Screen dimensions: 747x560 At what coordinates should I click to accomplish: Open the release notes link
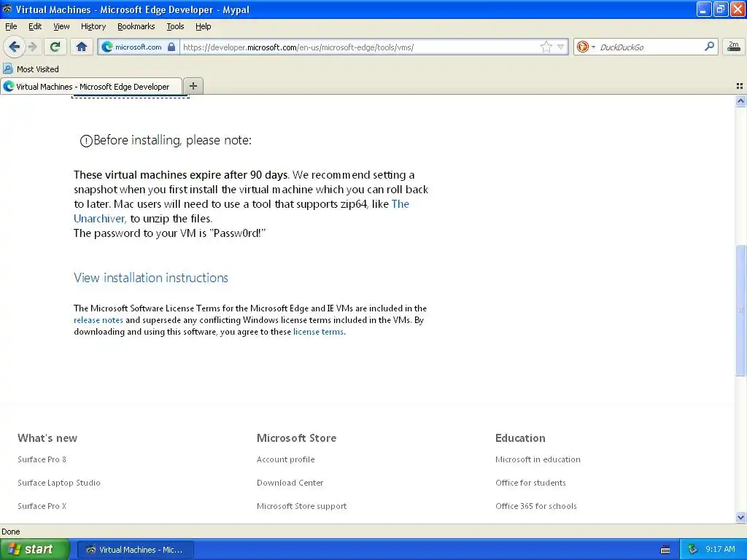pyautogui.click(x=98, y=320)
